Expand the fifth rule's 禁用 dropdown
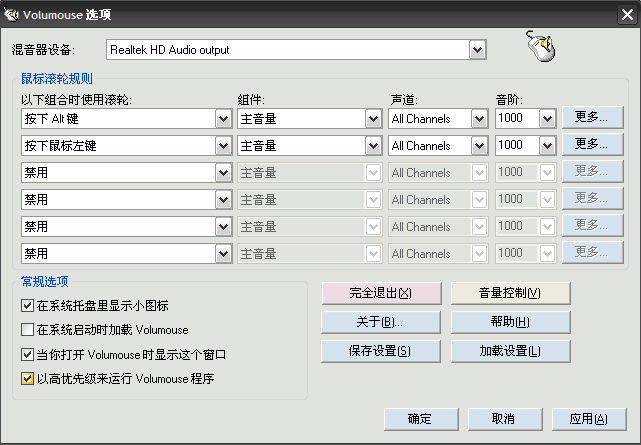 (x=223, y=227)
